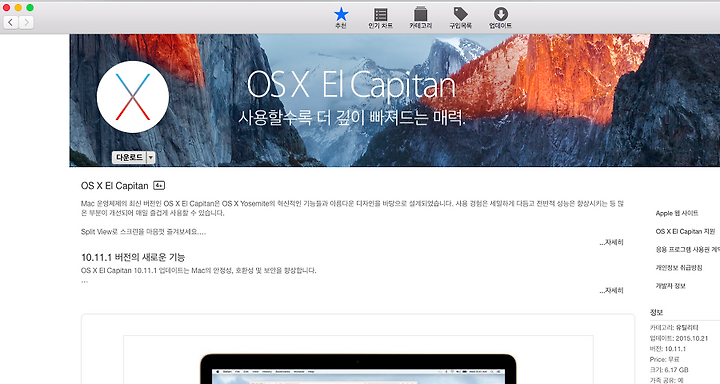Click the OS X El Capitan banner image

[x=394, y=100]
